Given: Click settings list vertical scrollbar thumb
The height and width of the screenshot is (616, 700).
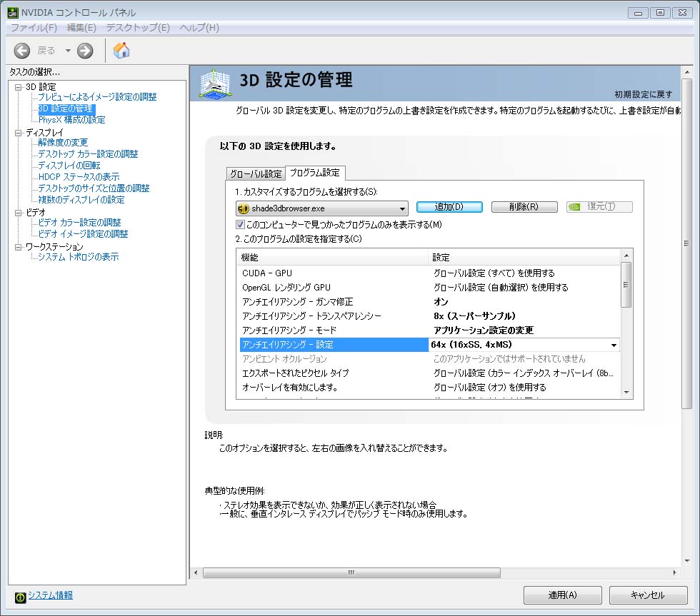Looking at the screenshot, I should pyautogui.click(x=626, y=285).
